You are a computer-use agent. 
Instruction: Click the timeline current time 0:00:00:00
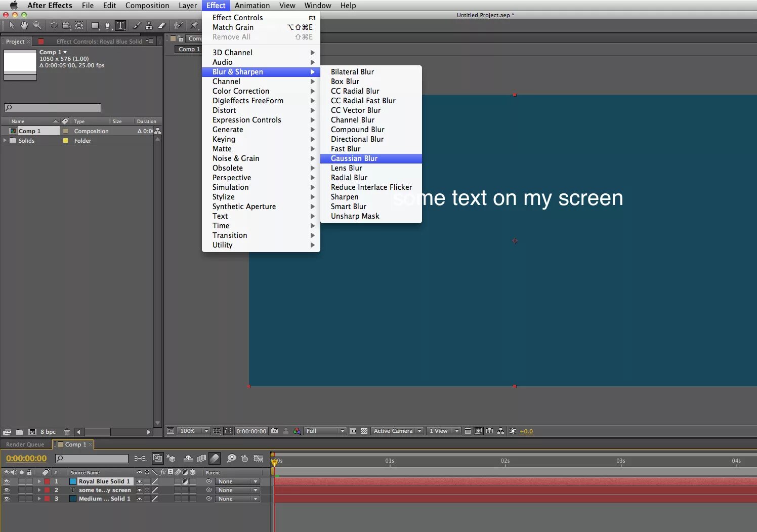point(26,459)
